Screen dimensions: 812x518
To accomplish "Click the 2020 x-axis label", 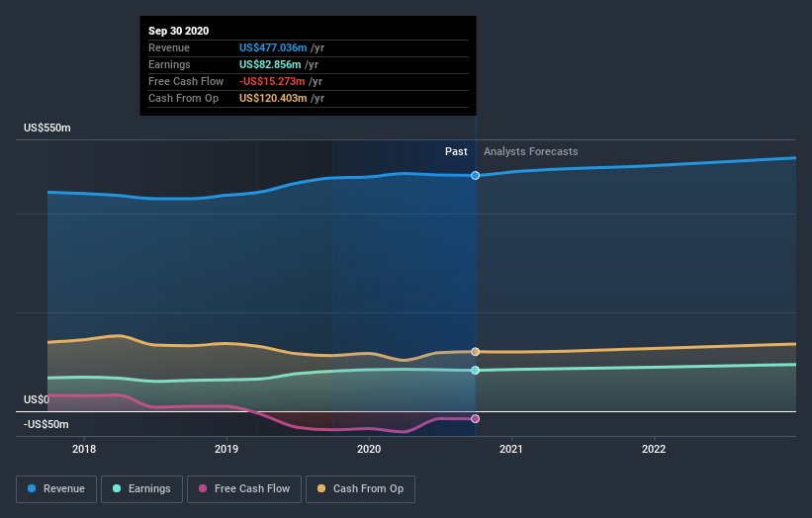I will [x=369, y=449].
